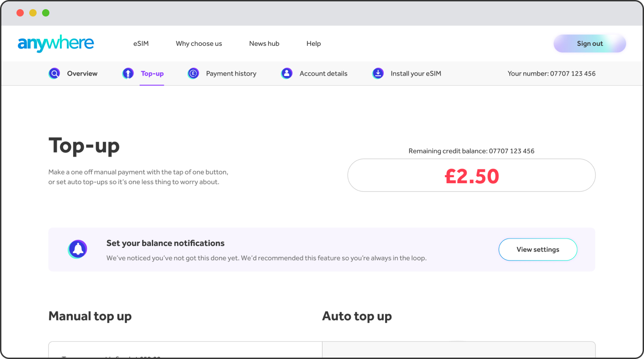Click the View settings button
This screenshot has width=644, height=359.
(538, 250)
